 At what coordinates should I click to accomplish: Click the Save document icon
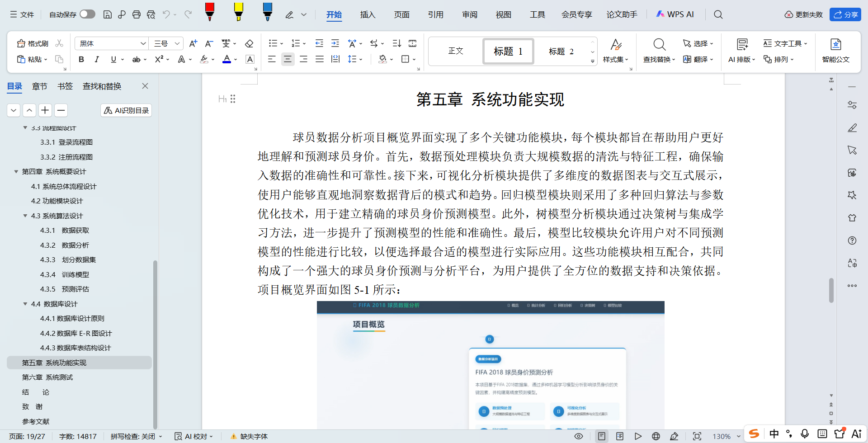pyautogui.click(x=107, y=14)
